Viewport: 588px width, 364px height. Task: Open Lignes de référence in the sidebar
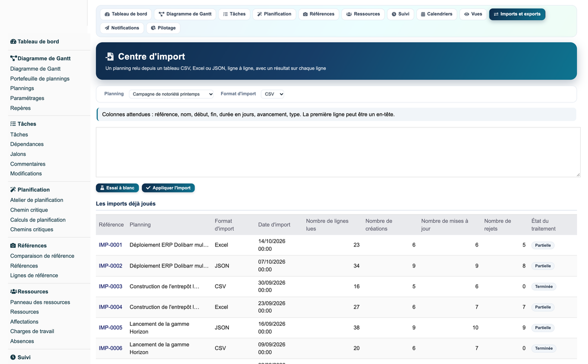pyautogui.click(x=34, y=275)
